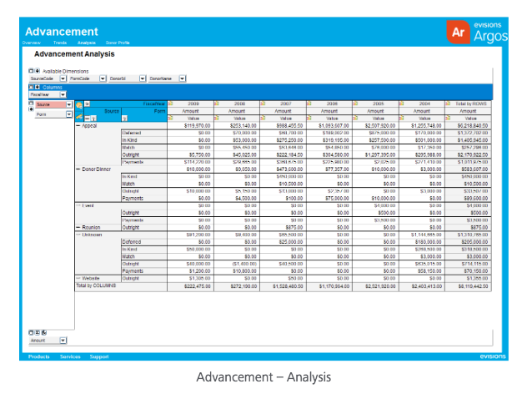Click the arrow icon beside Columns label

[37, 87]
